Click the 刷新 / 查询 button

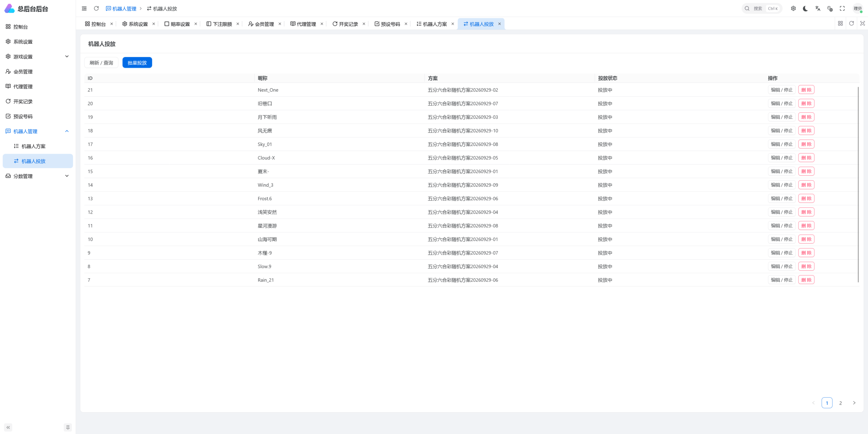point(101,63)
